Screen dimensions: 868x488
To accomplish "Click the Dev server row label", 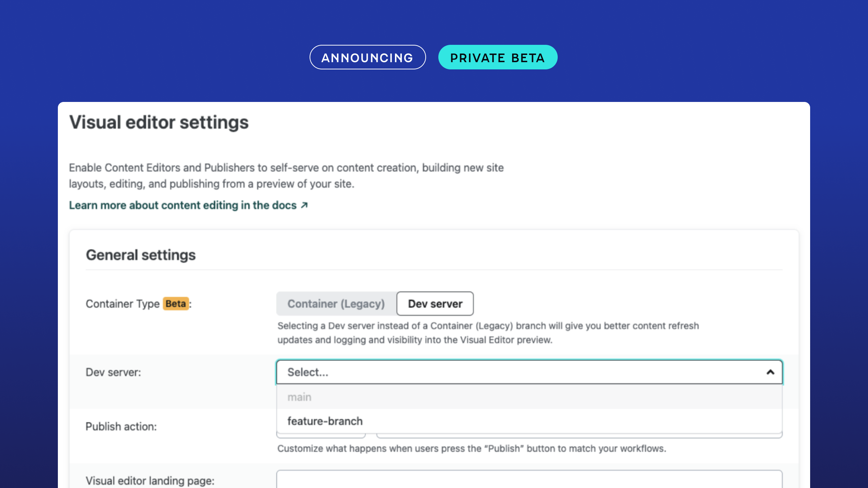I will pyautogui.click(x=114, y=372).
